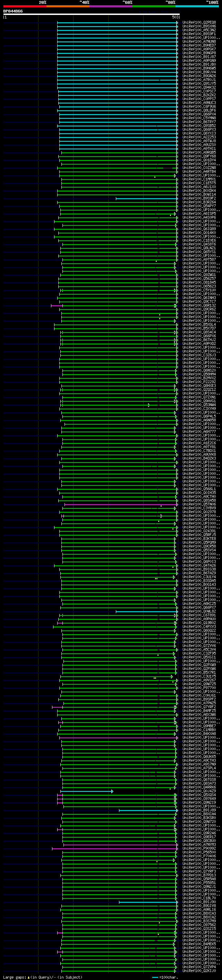Select label UniRef100_A4RTB4

click(x=199, y=172)
